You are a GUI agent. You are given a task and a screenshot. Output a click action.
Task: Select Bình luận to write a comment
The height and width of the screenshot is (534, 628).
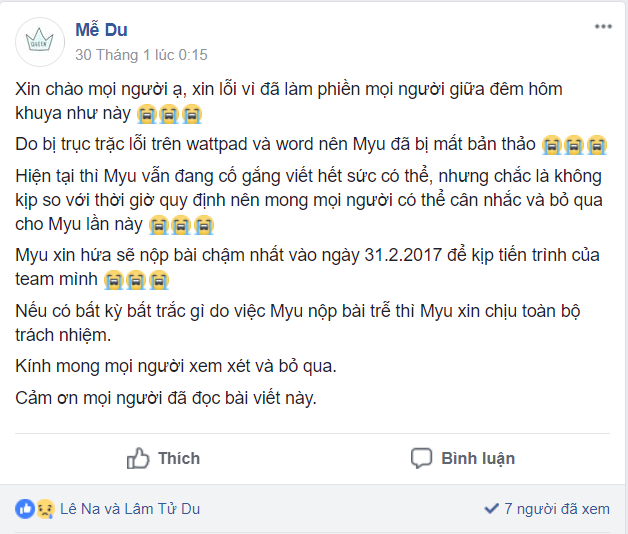463,458
